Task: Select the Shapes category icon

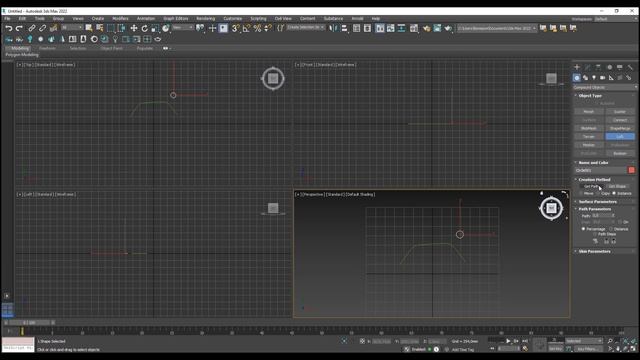Action: 585,78
